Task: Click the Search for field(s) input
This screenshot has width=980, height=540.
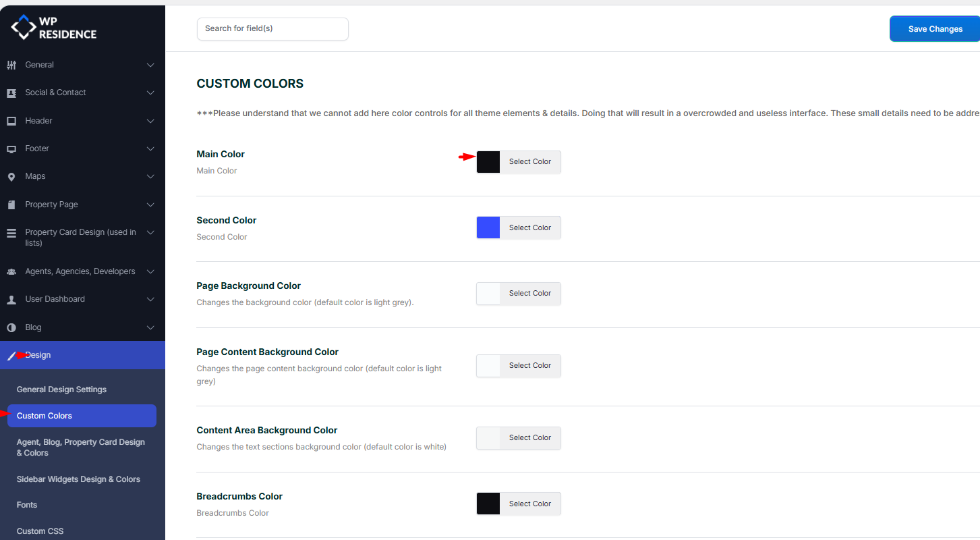Action: [272, 29]
